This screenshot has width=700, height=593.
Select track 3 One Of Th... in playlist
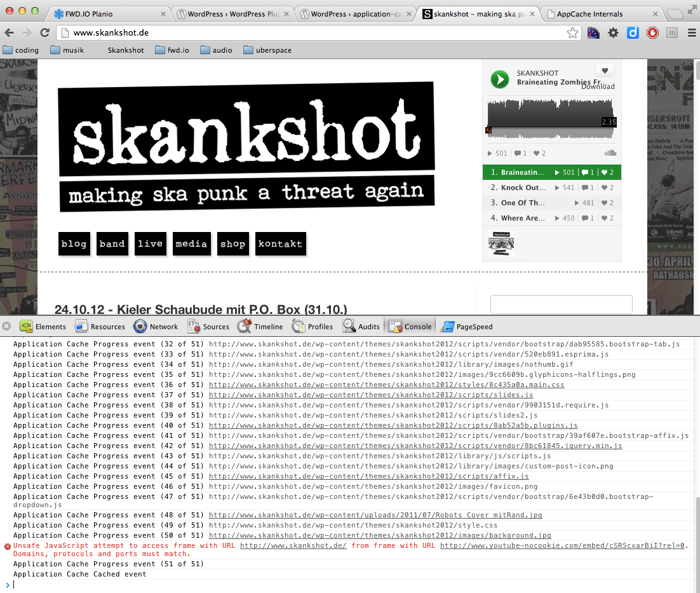(x=552, y=203)
